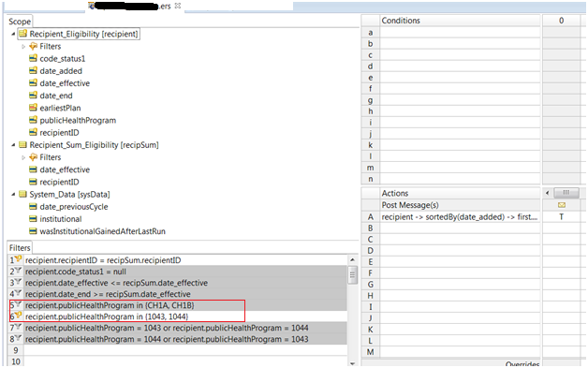Click action row B expression cell
588x368 pixels.
[460, 228]
